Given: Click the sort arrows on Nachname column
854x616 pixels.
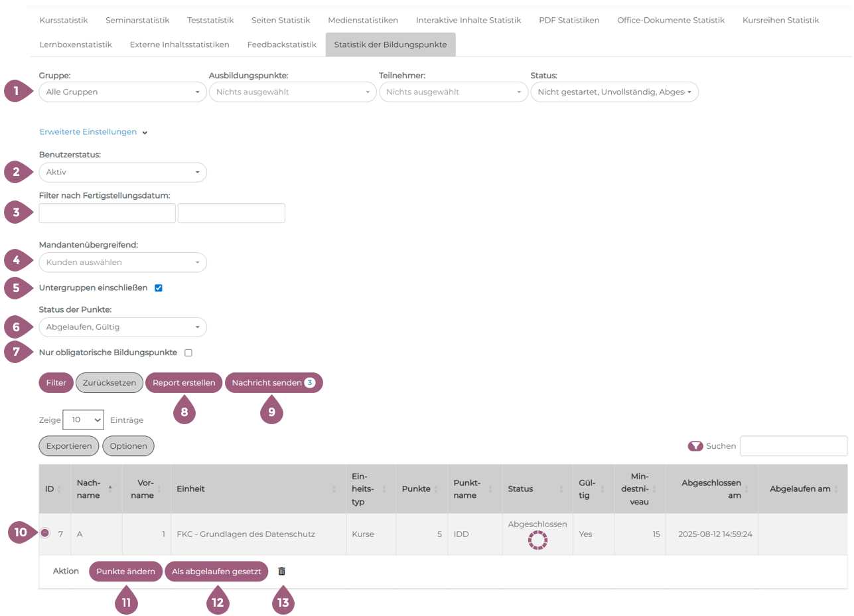Looking at the screenshot, I should (110, 489).
